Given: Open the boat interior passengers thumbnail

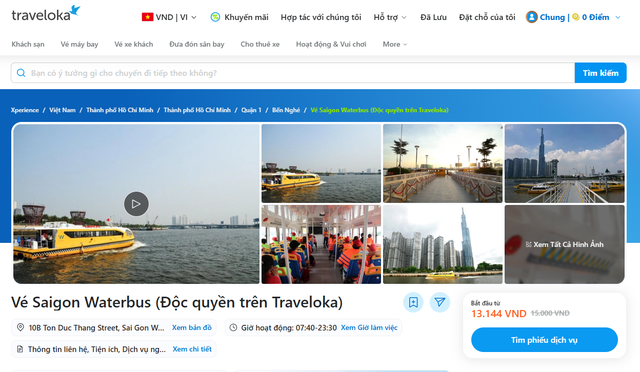Looking at the screenshot, I should [321, 244].
